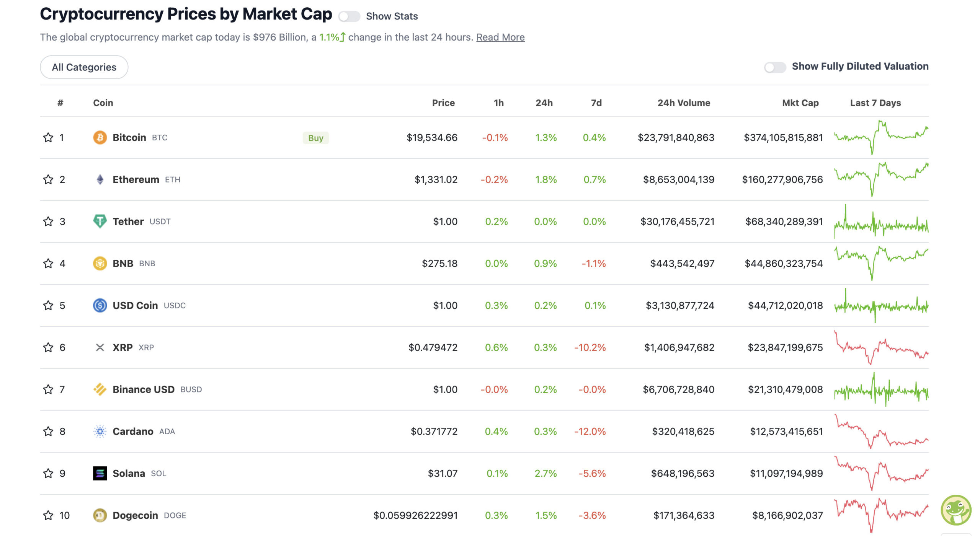Click the BNB logo icon
This screenshot has width=980, height=536.
[x=100, y=264]
